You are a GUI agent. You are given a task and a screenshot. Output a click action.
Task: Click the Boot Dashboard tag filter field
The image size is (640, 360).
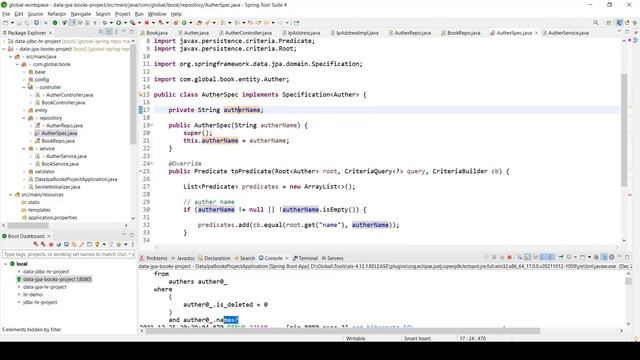(68, 254)
